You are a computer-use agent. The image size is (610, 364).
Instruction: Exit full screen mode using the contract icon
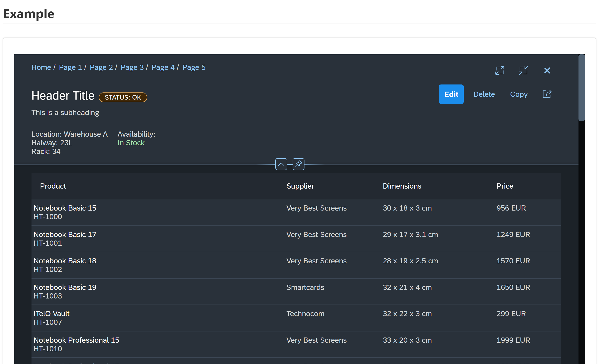(523, 70)
